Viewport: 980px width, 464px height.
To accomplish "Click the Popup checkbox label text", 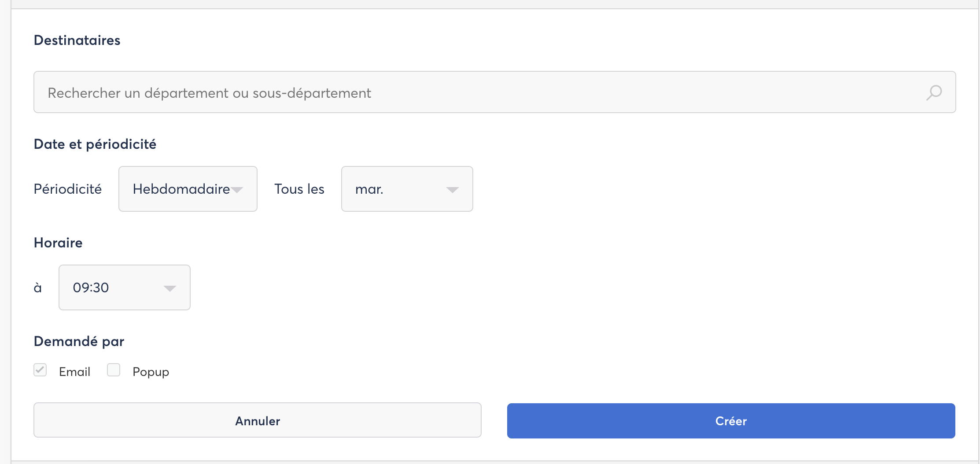I will click(x=151, y=372).
